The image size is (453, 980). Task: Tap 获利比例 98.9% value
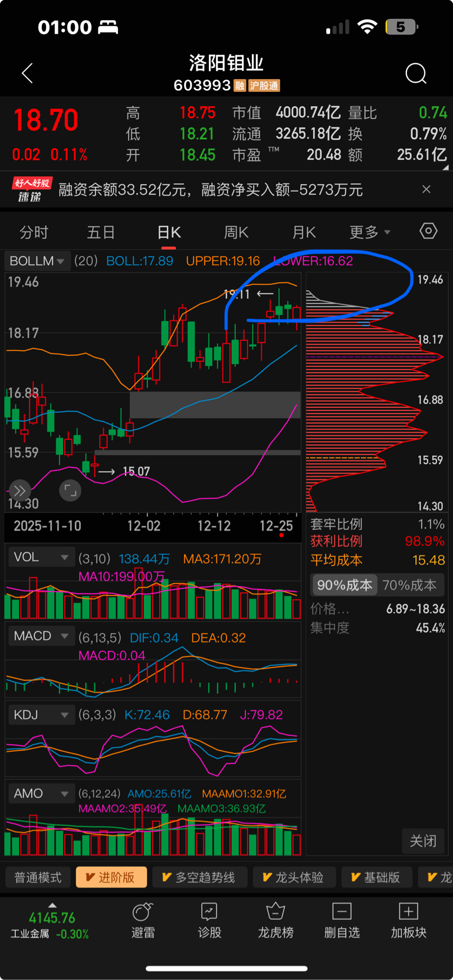(425, 541)
